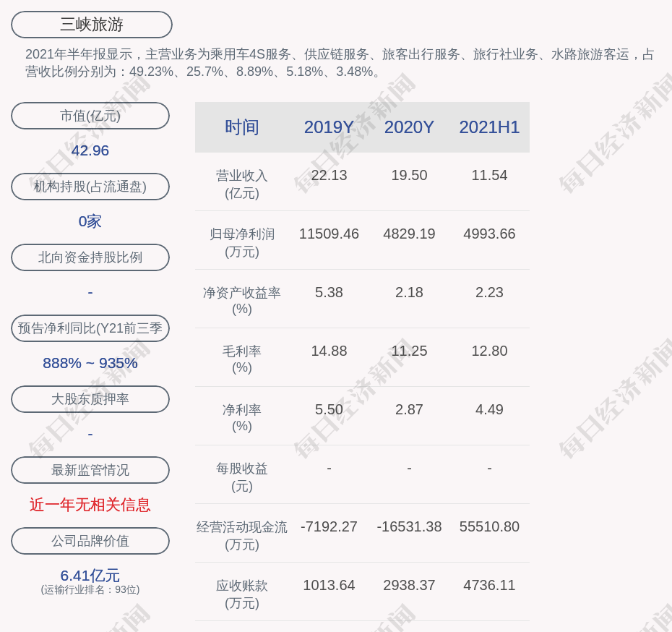This screenshot has width=672, height=632.
Task: Select the 经营活动现金流 2021H1 value 55510.80
Action: point(489,527)
